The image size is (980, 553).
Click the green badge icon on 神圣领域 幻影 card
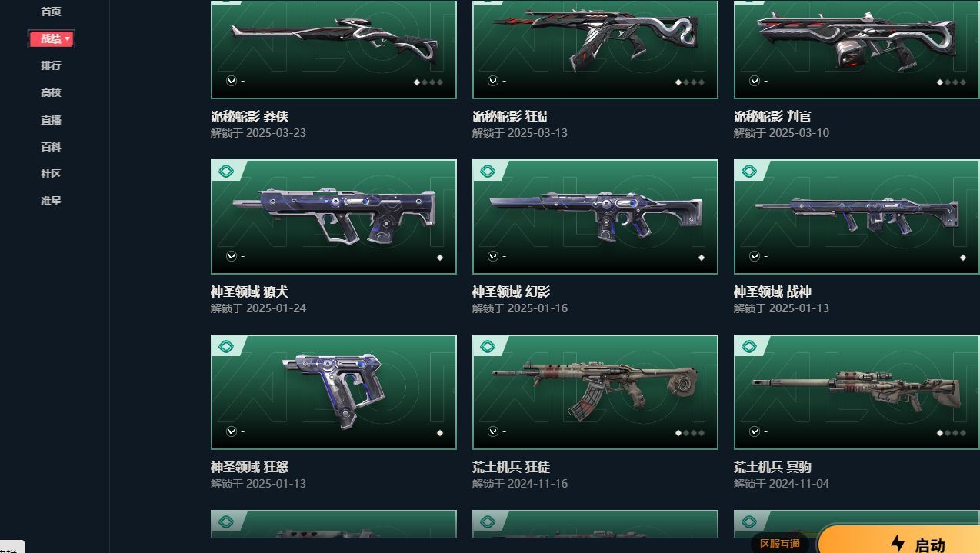488,171
